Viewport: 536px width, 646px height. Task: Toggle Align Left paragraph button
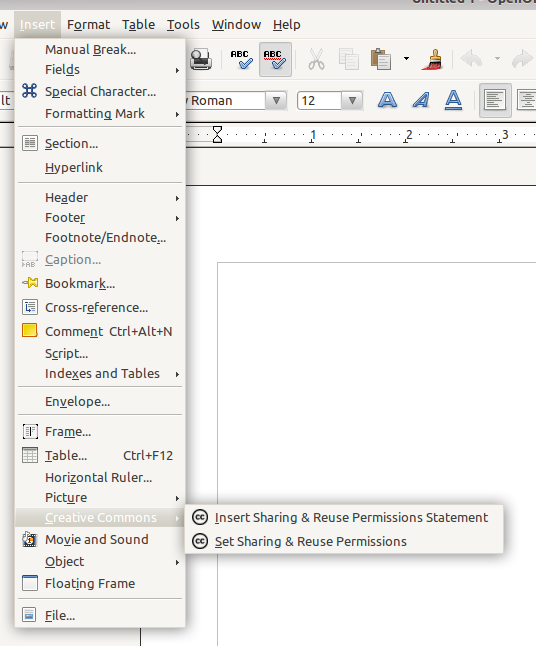495,100
